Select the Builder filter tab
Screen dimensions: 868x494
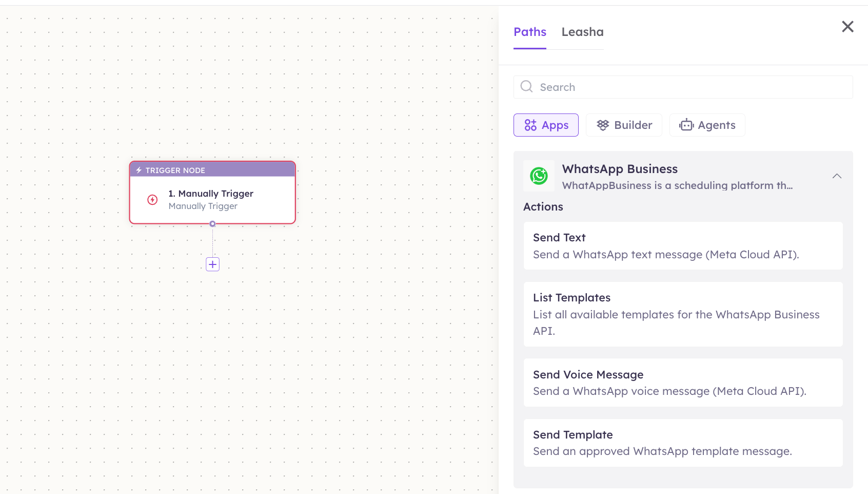tap(624, 125)
